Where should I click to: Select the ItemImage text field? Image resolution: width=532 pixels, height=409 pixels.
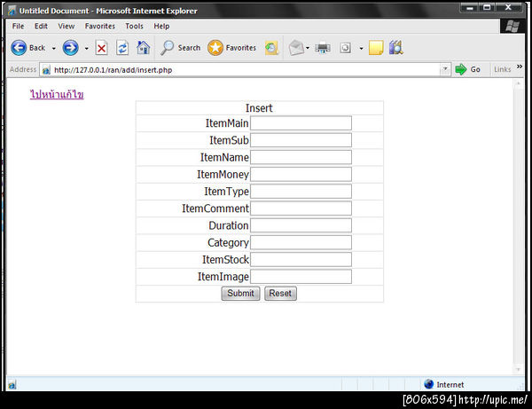click(x=301, y=277)
